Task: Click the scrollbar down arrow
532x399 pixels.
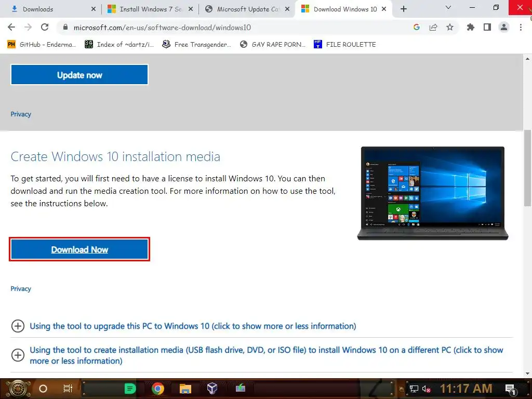Action: pos(528,374)
